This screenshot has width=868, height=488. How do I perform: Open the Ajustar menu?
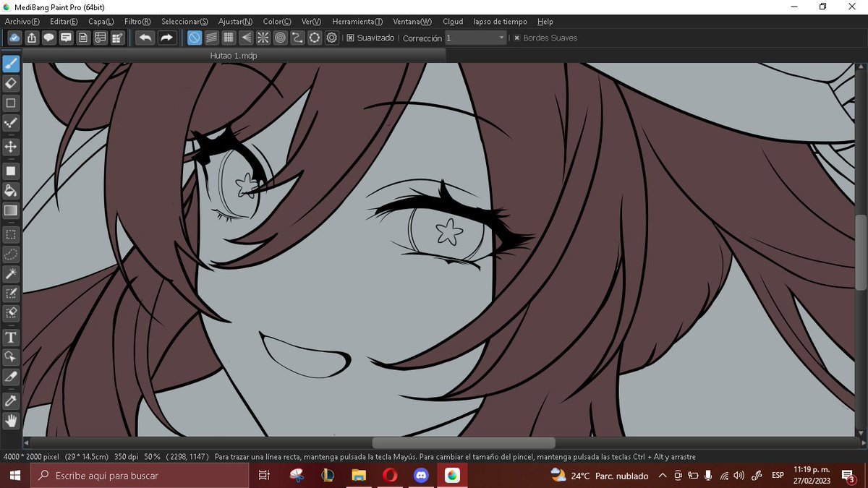click(x=236, y=22)
